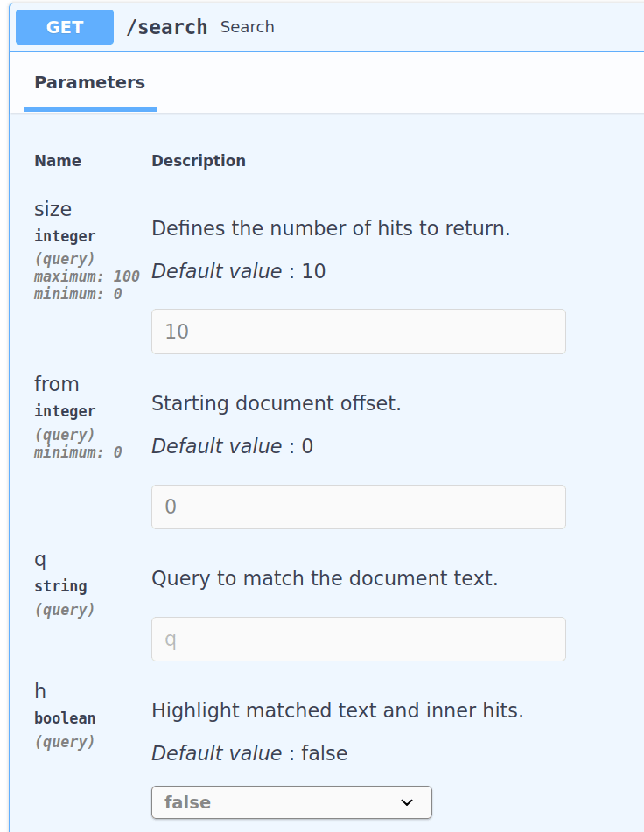Click the Search operation summary text
This screenshot has height=832, width=644.
247,27
